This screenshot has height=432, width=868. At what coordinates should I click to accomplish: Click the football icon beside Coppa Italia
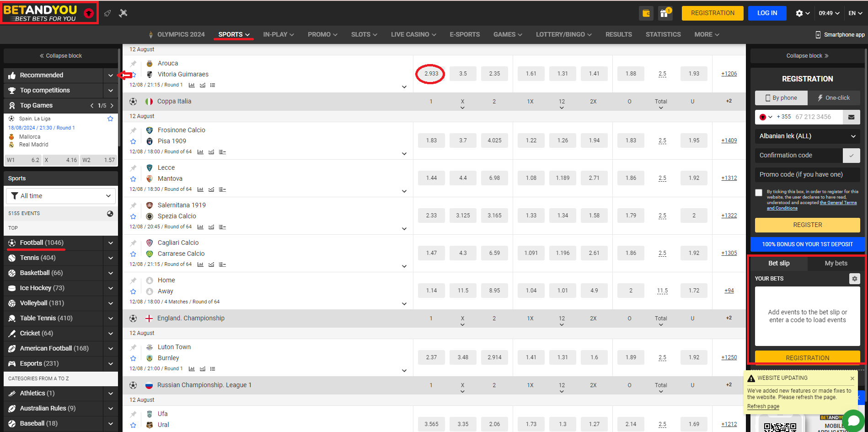pos(133,102)
